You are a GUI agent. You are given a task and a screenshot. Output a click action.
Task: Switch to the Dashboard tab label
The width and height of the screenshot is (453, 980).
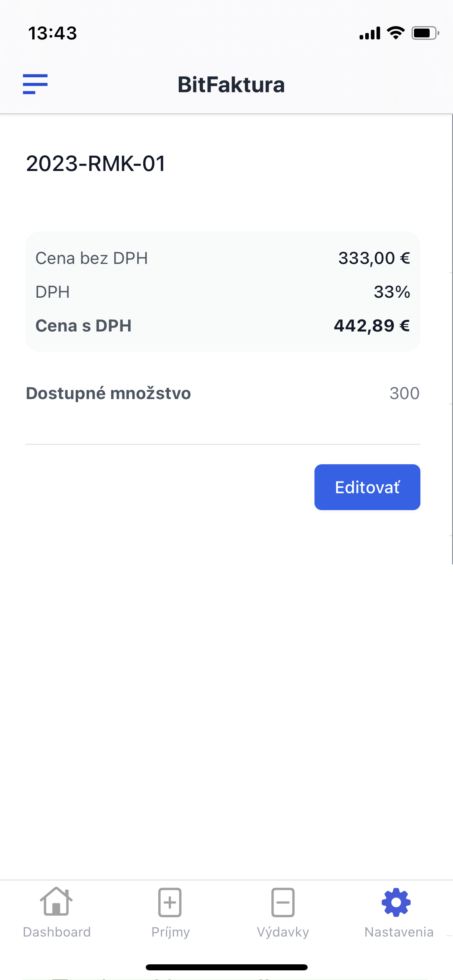(57, 932)
